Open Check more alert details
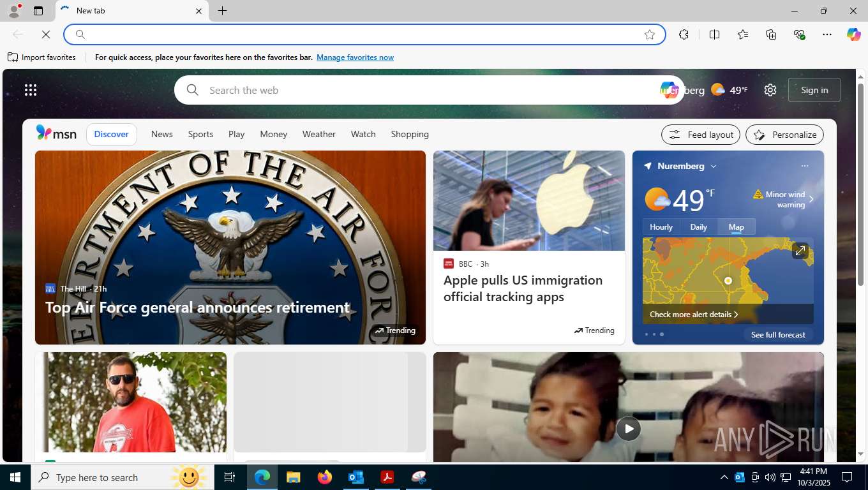The image size is (868, 490). click(x=694, y=315)
